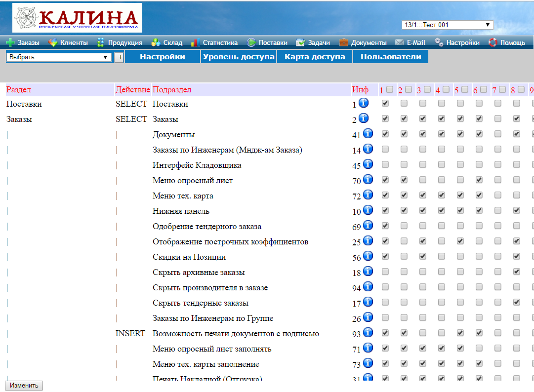This screenshot has height=392, width=534.
Task: Click the Действие column header
Action: point(132,89)
